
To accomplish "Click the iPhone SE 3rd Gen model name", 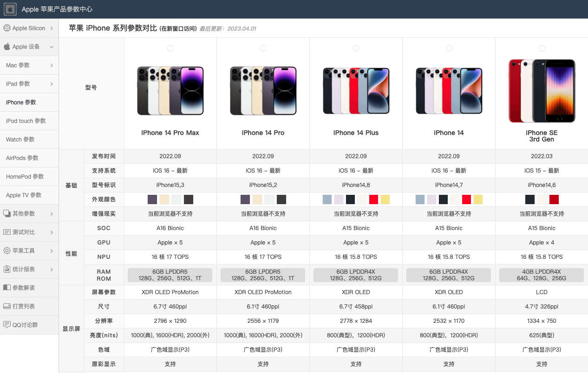I will tap(542, 136).
